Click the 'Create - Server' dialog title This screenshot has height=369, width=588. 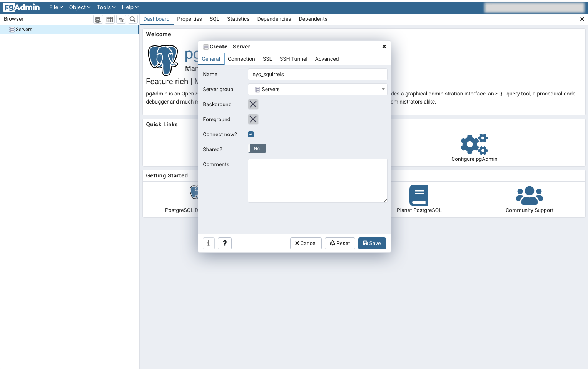(230, 47)
